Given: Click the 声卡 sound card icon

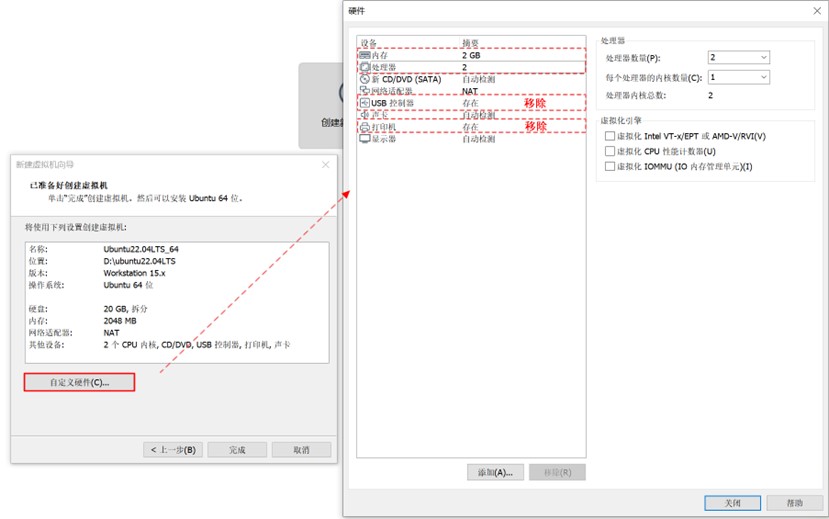Looking at the screenshot, I should click(x=365, y=115).
